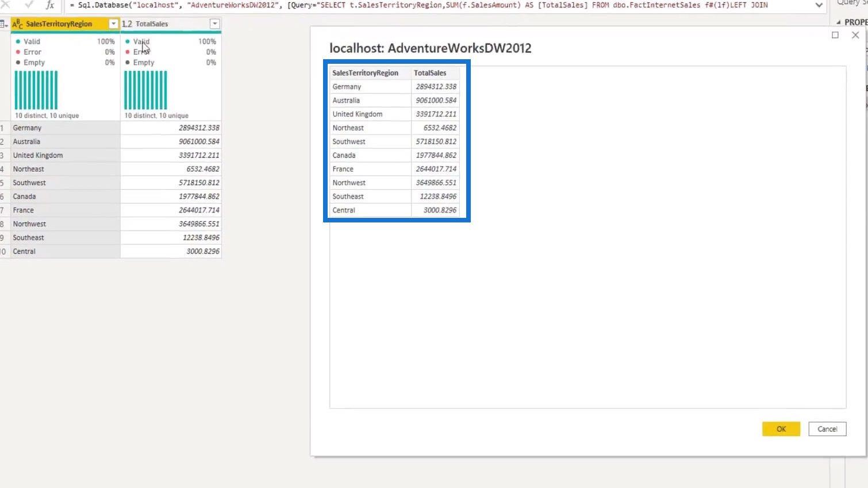
Task: Select the Northwest cell in the grid
Action: click(x=65, y=224)
